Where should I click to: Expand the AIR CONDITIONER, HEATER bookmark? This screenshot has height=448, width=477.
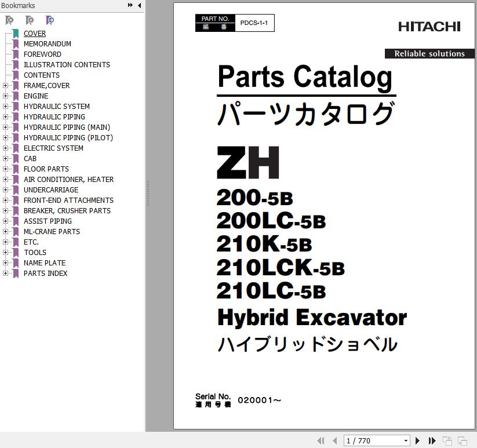5,180
